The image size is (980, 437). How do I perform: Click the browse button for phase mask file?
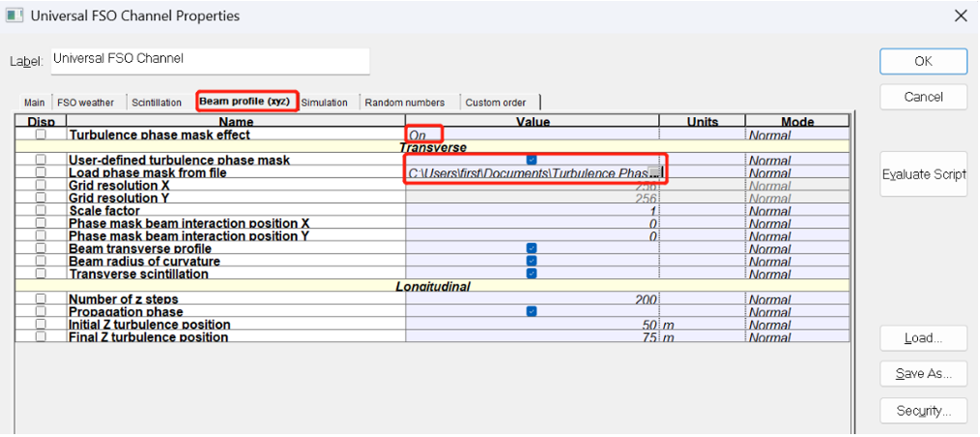[654, 172]
